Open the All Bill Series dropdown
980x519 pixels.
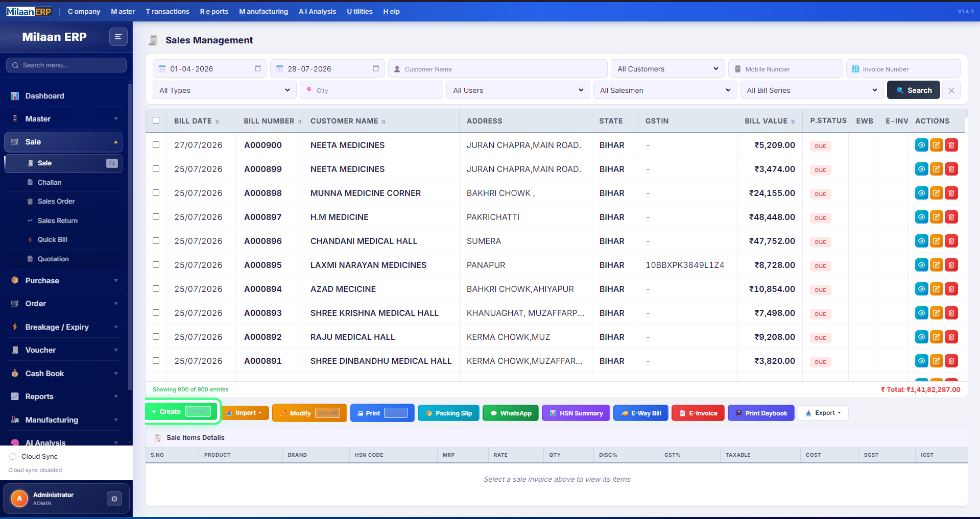point(812,90)
